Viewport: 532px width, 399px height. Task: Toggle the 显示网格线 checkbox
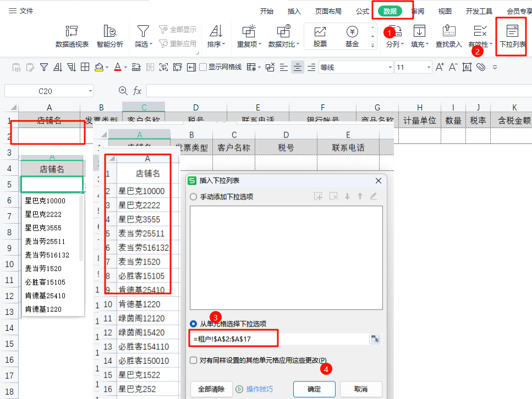[x=203, y=67]
